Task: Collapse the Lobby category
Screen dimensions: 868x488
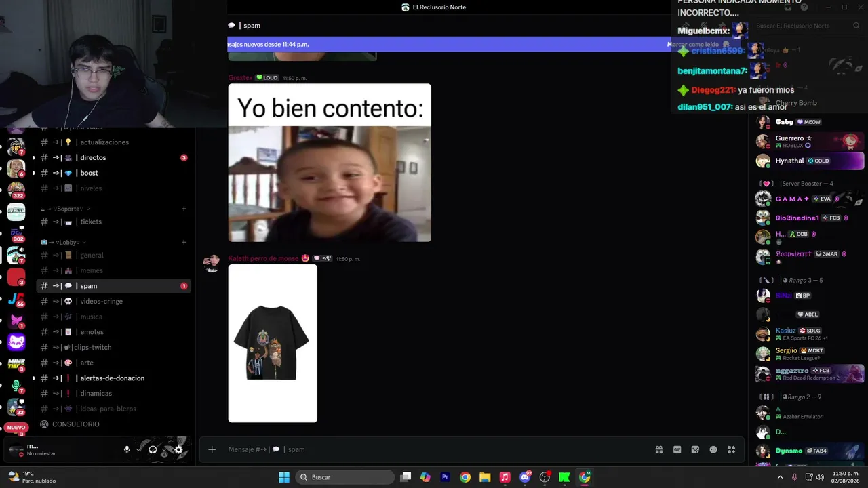Action: coord(64,242)
